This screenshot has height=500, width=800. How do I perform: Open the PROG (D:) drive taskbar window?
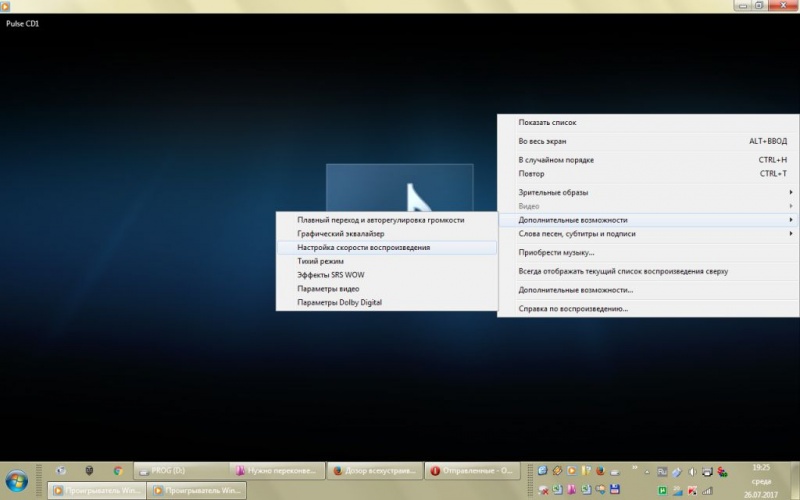181,471
